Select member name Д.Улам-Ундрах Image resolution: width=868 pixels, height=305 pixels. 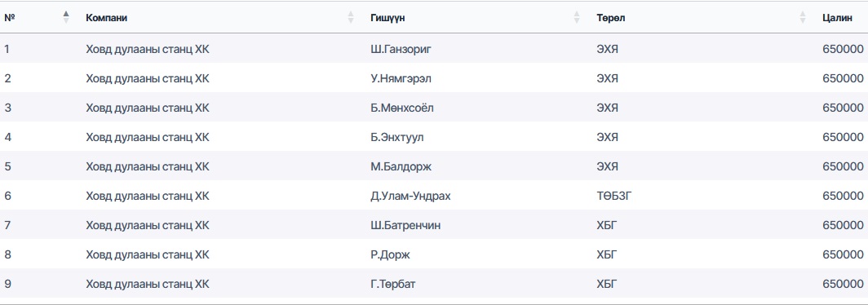click(x=410, y=196)
